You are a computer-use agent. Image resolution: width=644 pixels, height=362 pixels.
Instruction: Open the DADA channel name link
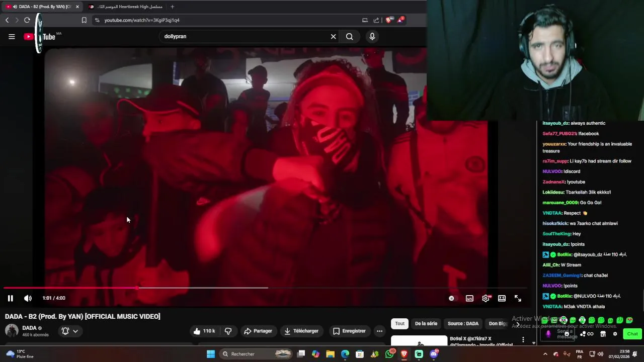(x=29, y=328)
